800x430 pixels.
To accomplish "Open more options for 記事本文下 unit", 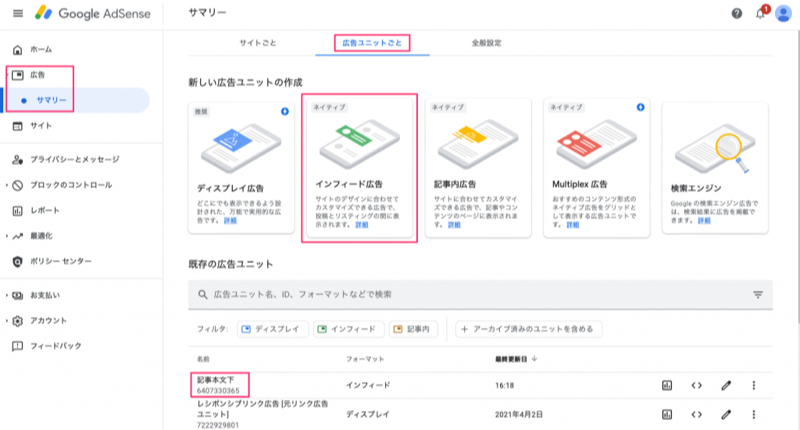I will [754, 385].
